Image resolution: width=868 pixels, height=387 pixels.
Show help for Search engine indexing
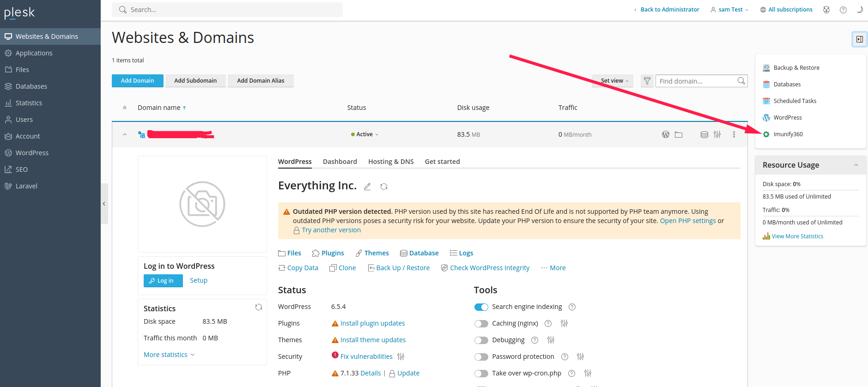coord(572,307)
